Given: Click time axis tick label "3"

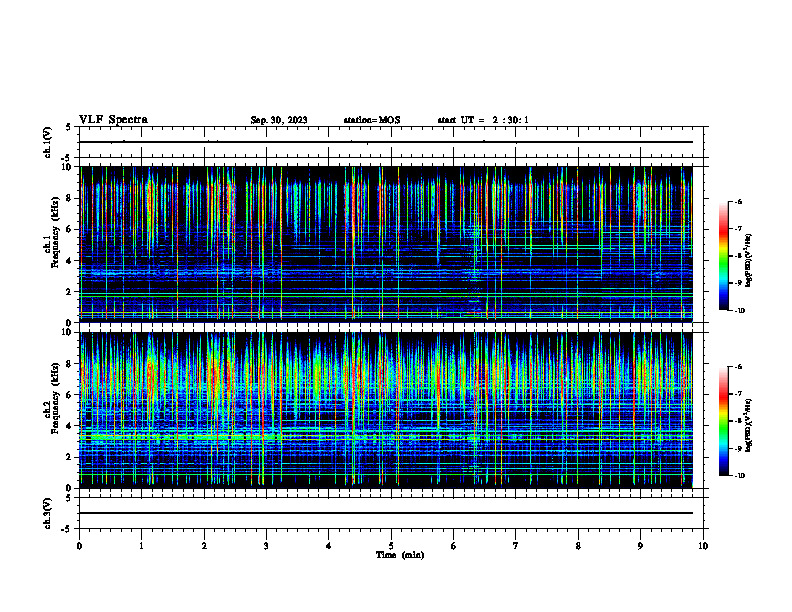Looking at the screenshot, I should (266, 546).
